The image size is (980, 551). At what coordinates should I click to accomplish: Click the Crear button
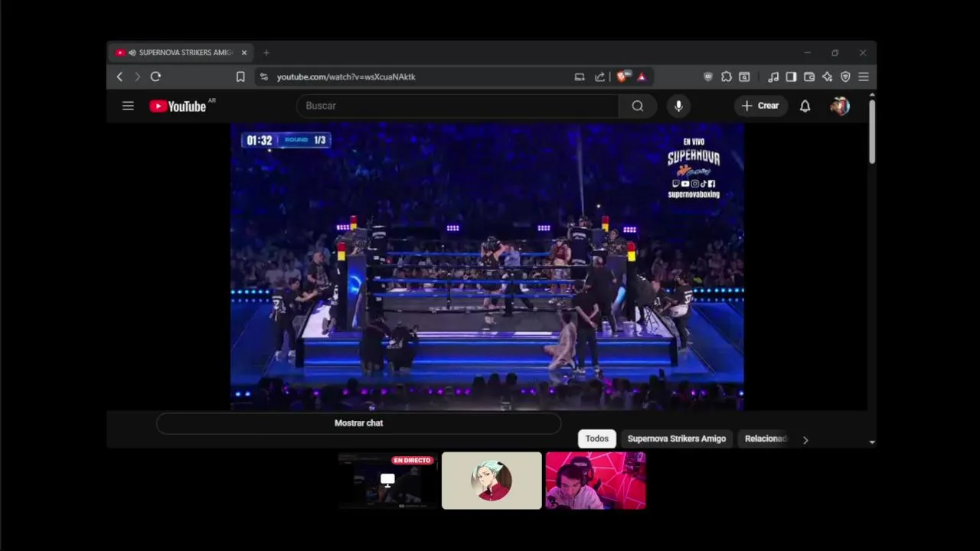pos(760,106)
